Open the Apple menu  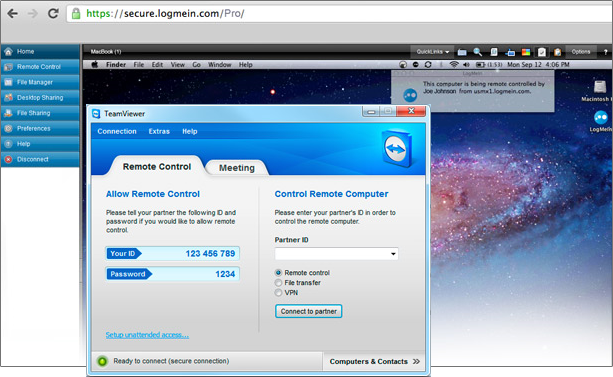pos(95,65)
